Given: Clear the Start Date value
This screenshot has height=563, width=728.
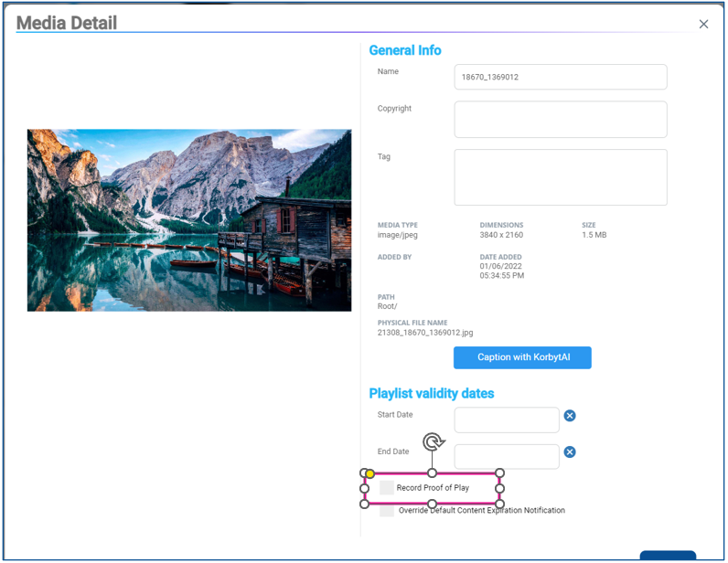Looking at the screenshot, I should [x=570, y=416].
